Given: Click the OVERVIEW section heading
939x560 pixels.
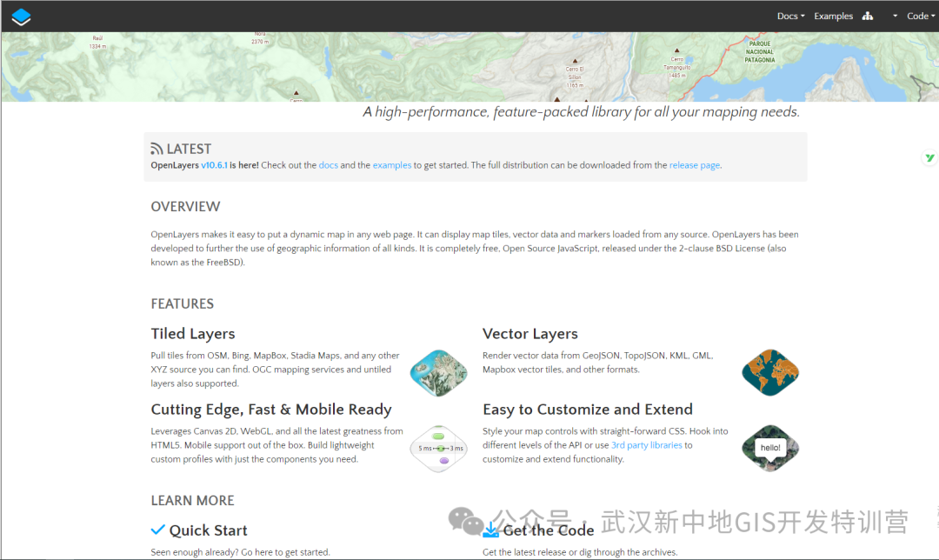Looking at the screenshot, I should [x=185, y=207].
